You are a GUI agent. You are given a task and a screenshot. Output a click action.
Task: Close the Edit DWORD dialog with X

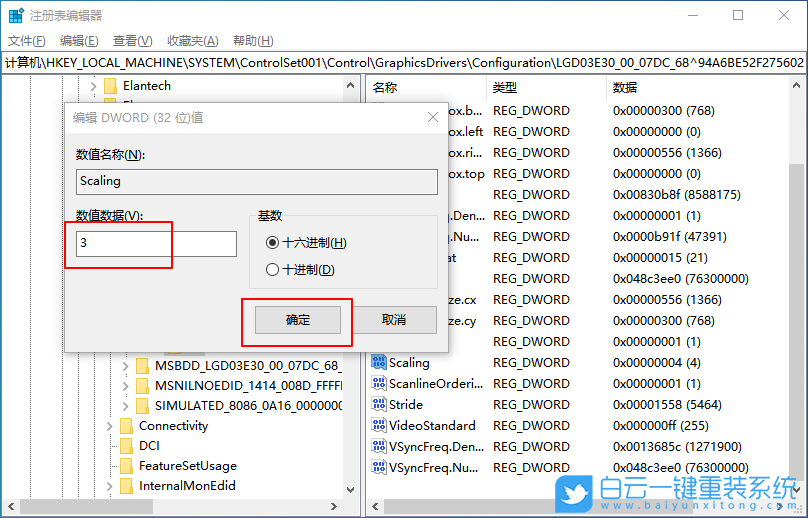(433, 118)
